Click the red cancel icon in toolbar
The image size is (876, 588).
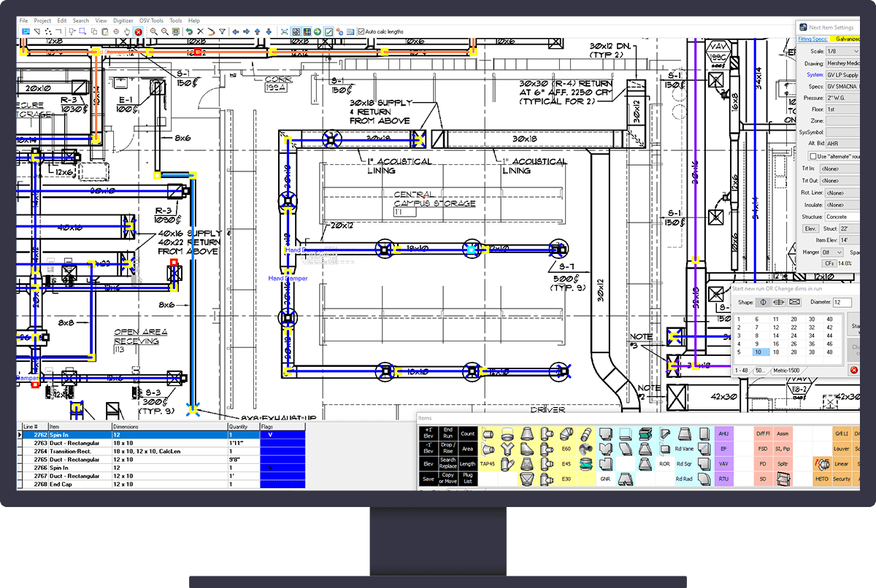pyautogui.click(x=138, y=32)
